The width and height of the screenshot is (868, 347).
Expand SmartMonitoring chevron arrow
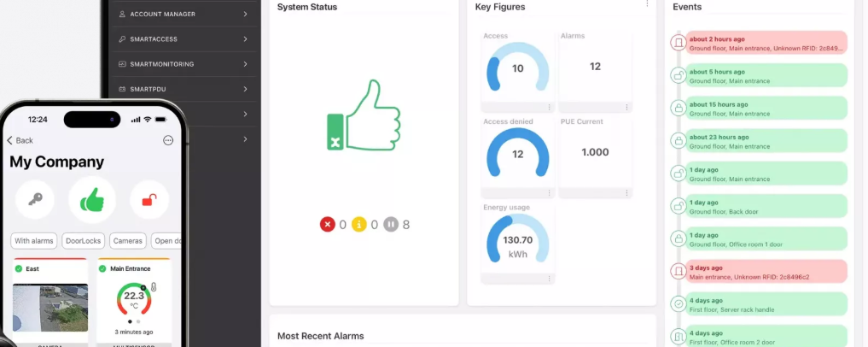245,64
